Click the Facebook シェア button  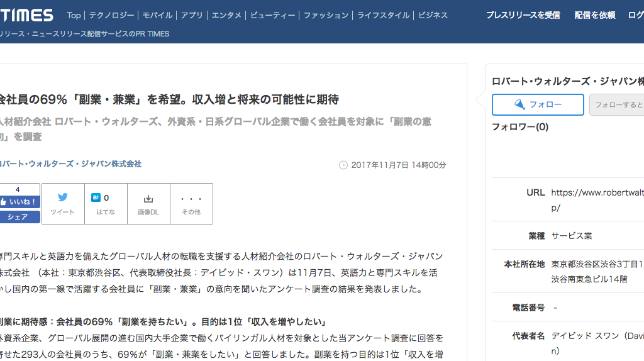tap(19, 217)
